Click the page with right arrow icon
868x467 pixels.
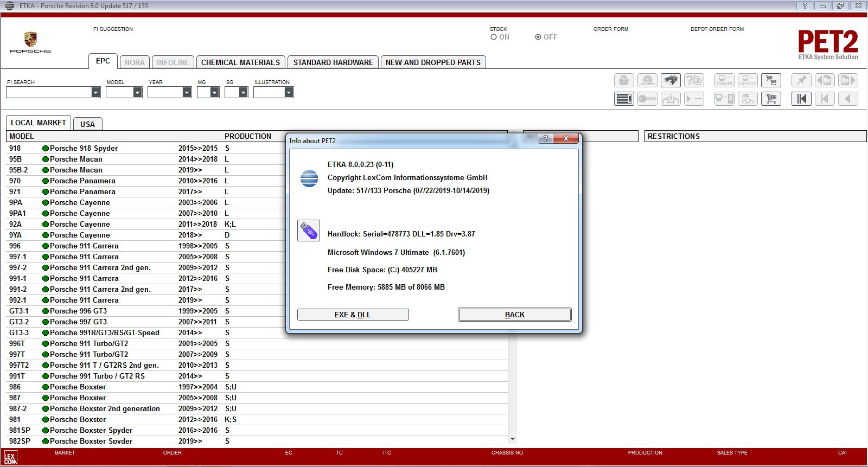[x=848, y=81]
